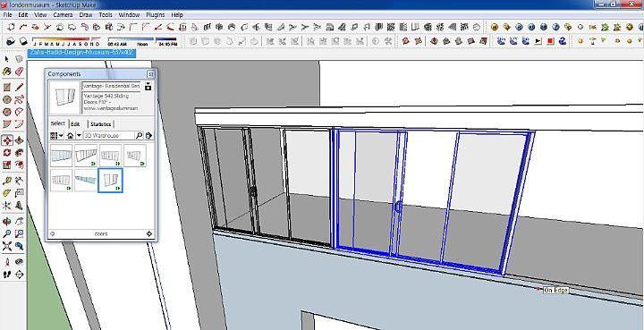Close the Components panel
The image size is (644, 330).
[x=151, y=74]
